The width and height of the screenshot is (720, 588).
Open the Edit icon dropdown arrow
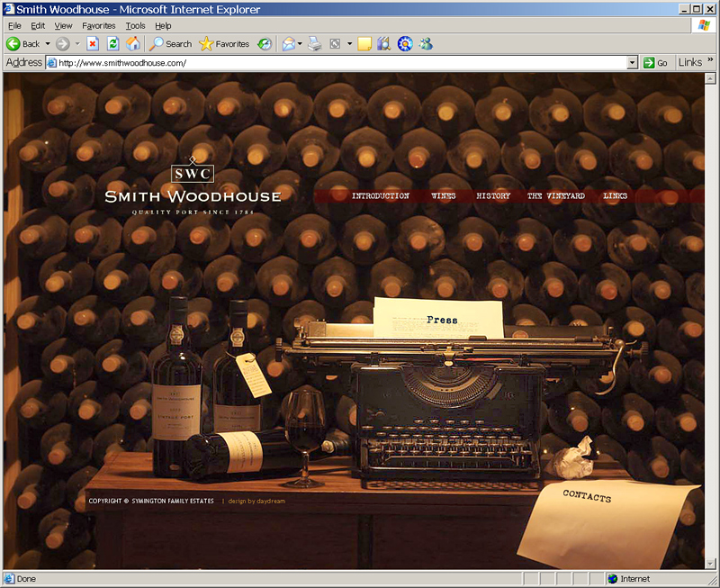(349, 44)
